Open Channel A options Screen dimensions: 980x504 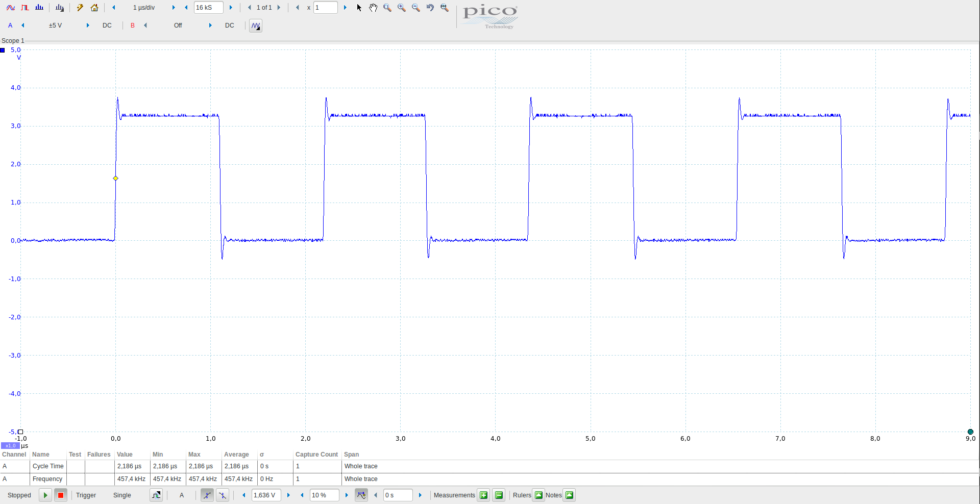click(10, 26)
